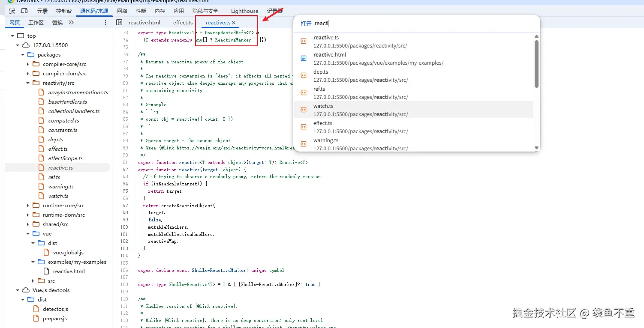
Task: Click the inspect element picker icon
Action: click(x=12, y=11)
